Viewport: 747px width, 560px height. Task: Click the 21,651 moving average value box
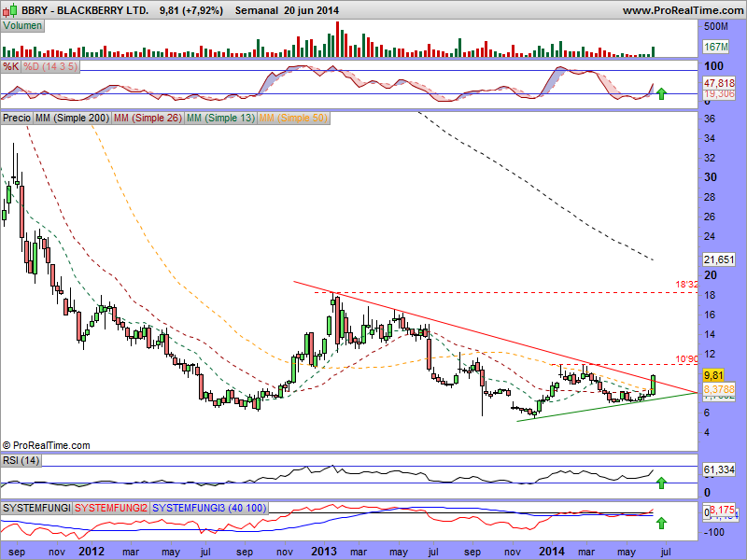click(719, 259)
